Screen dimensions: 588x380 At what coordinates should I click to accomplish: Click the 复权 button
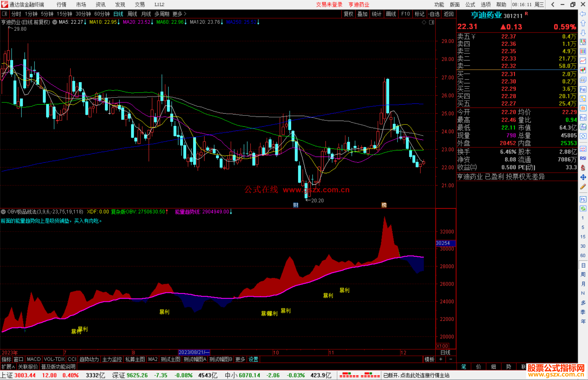click(348, 14)
